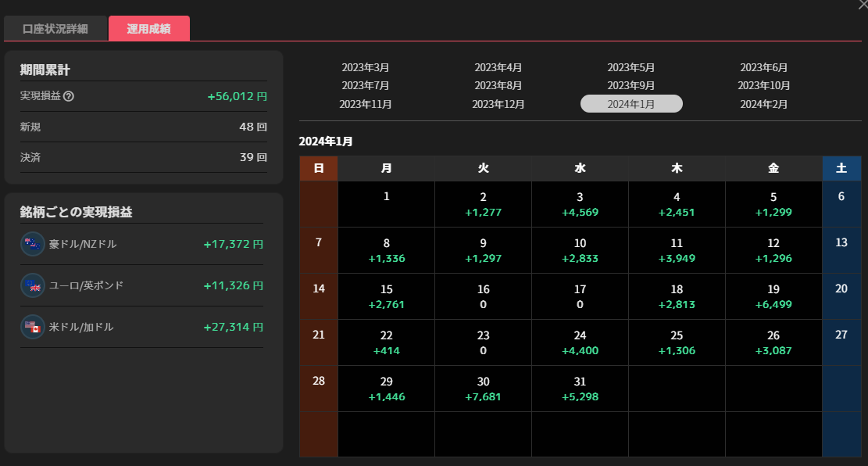Select month 2023年3月

pos(366,67)
